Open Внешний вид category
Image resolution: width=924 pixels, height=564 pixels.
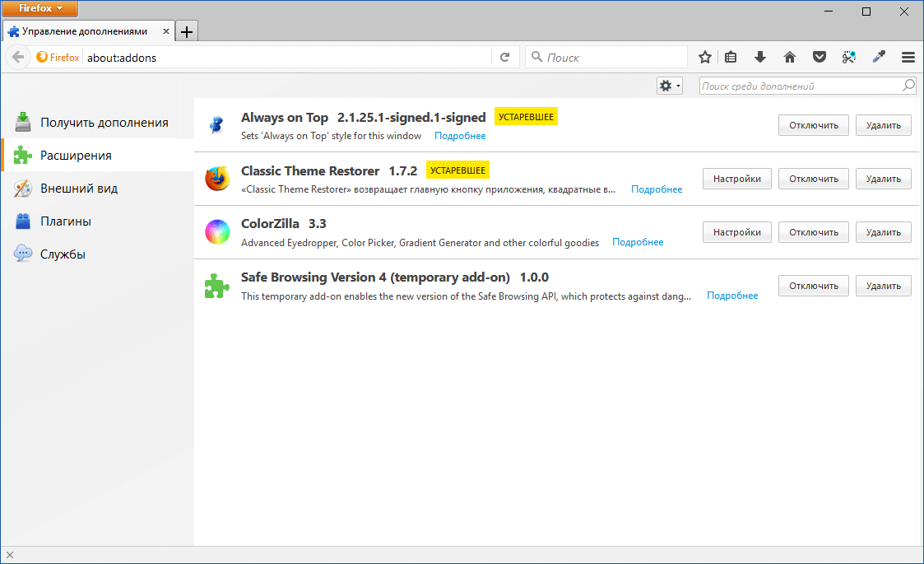point(97,189)
